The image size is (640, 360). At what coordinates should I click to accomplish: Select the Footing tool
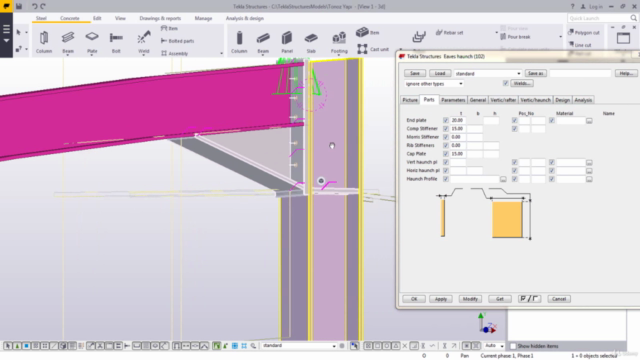[x=339, y=42]
